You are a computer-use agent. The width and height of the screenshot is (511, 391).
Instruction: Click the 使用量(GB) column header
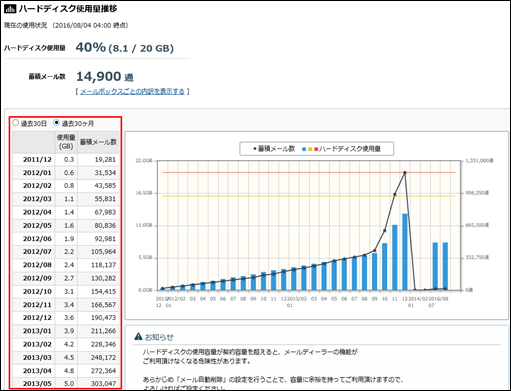tap(66, 142)
